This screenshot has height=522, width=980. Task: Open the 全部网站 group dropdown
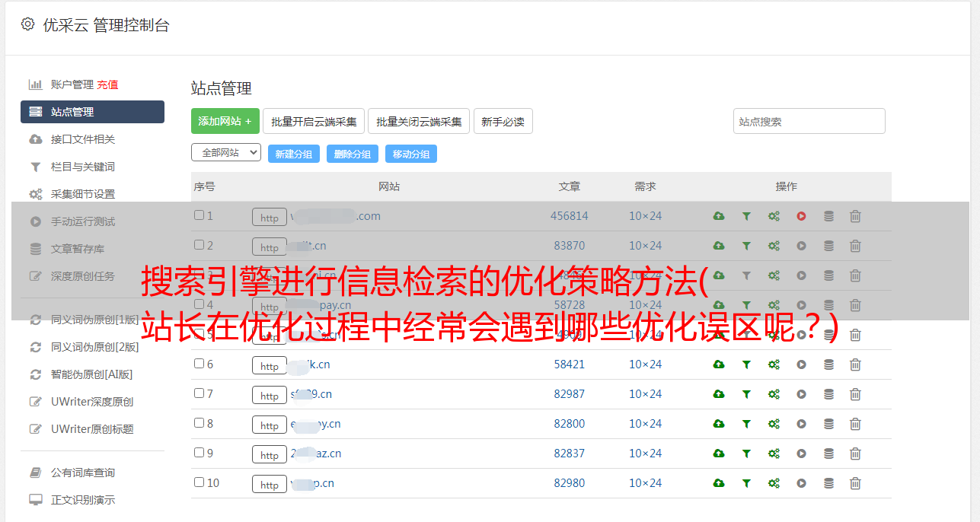(226, 153)
